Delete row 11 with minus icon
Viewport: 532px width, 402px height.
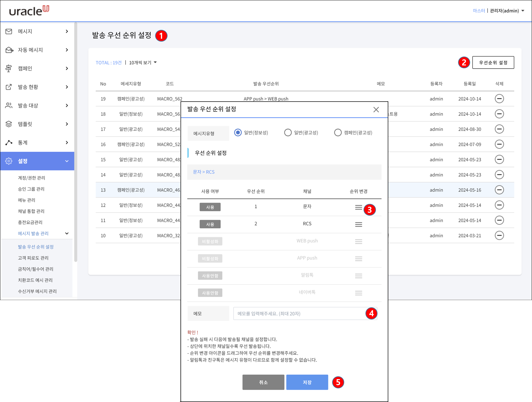pos(499,220)
